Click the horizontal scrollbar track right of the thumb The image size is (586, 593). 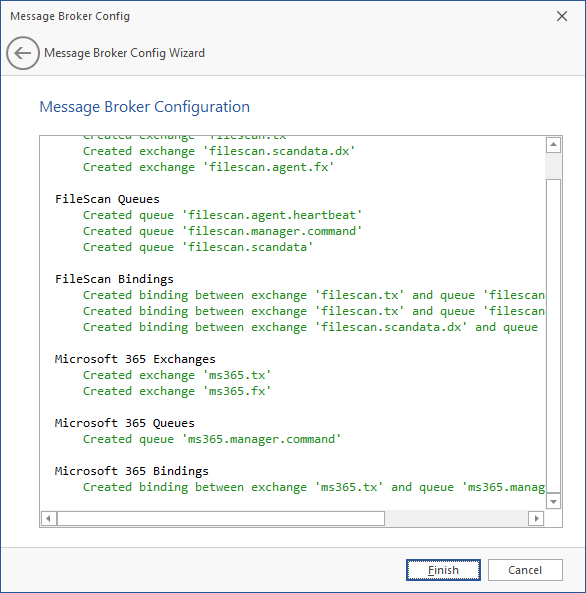click(x=456, y=518)
